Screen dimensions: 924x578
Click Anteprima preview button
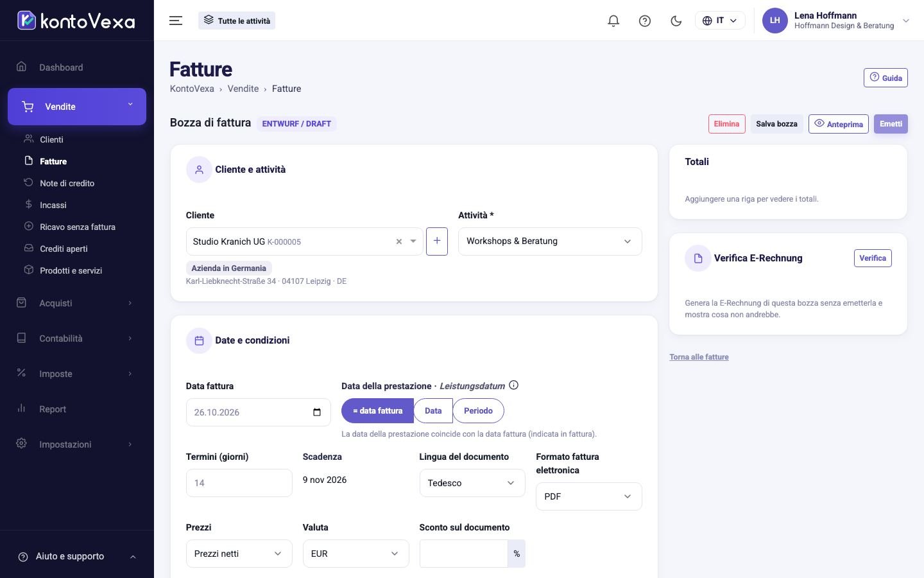[838, 124]
